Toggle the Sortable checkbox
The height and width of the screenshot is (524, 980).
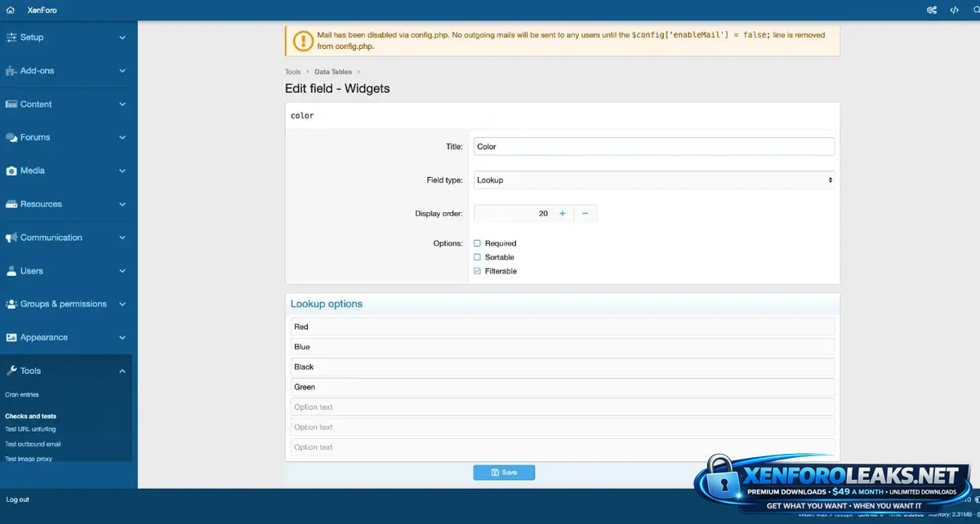[478, 257]
